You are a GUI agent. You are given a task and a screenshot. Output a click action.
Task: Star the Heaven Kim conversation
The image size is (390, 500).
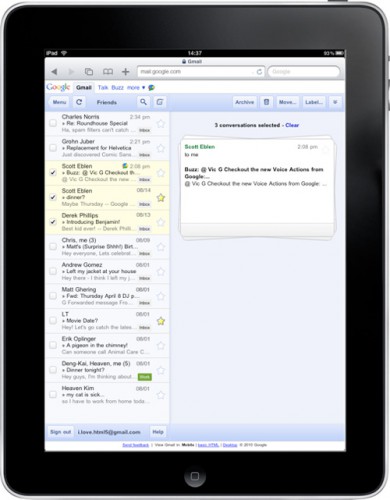[x=161, y=395]
